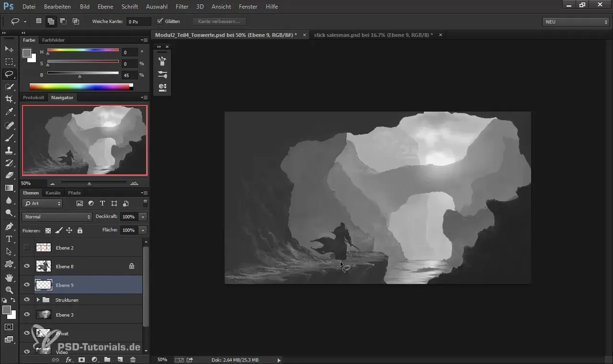This screenshot has width=613, height=364.
Task: Add a layer mask
Action: [81, 359]
